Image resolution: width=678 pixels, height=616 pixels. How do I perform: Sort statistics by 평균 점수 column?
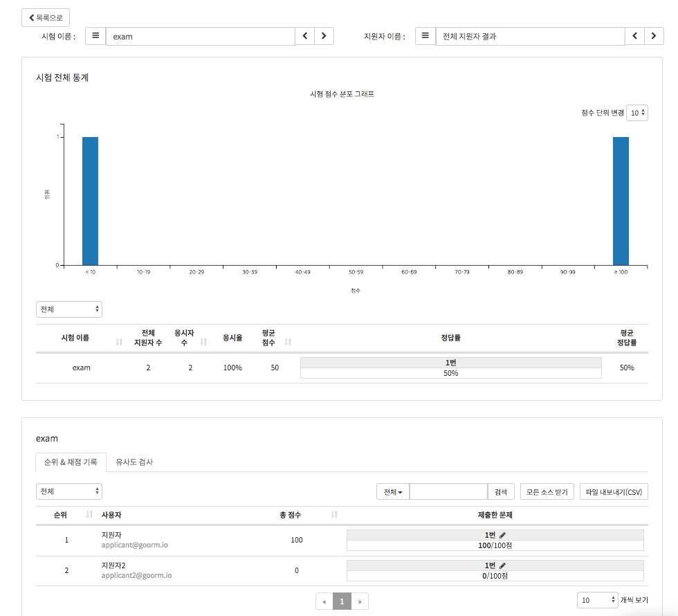click(288, 342)
